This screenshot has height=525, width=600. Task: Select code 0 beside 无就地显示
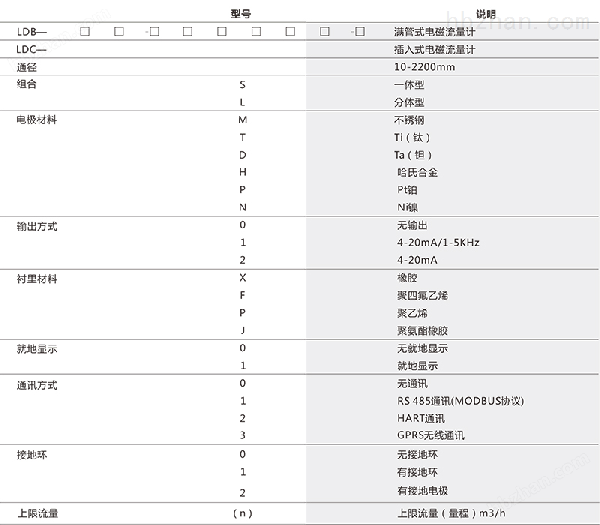[x=243, y=348]
